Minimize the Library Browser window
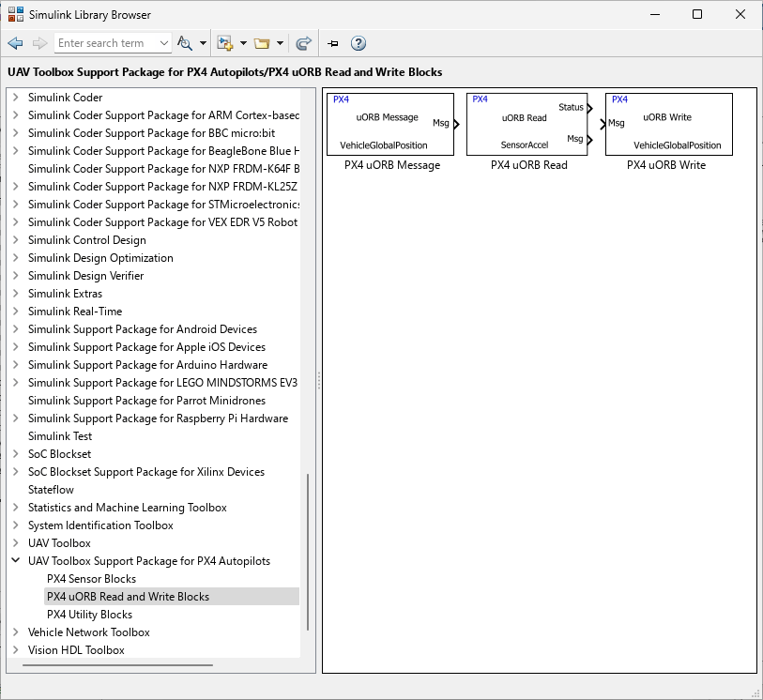This screenshot has width=763, height=700. tap(655, 15)
